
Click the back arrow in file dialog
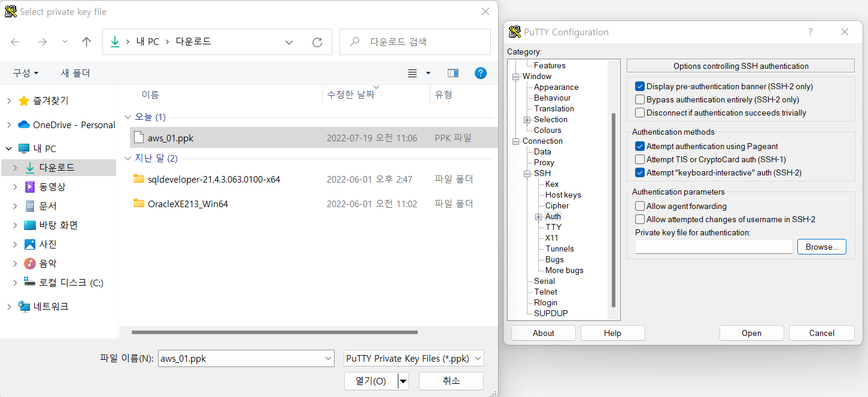pyautogui.click(x=15, y=42)
